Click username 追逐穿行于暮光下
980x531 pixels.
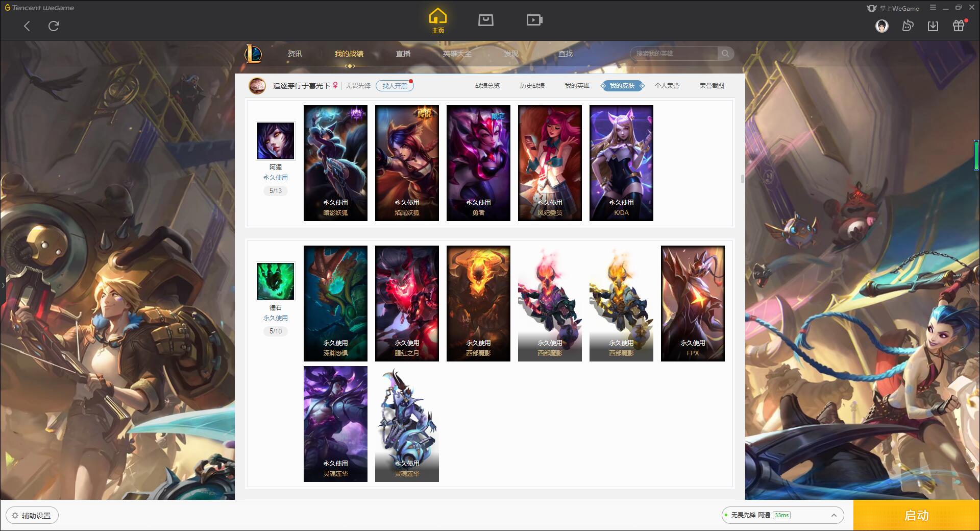(301, 86)
